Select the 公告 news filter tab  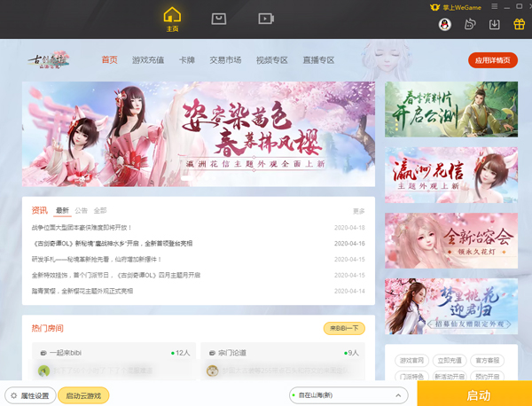pyautogui.click(x=82, y=211)
